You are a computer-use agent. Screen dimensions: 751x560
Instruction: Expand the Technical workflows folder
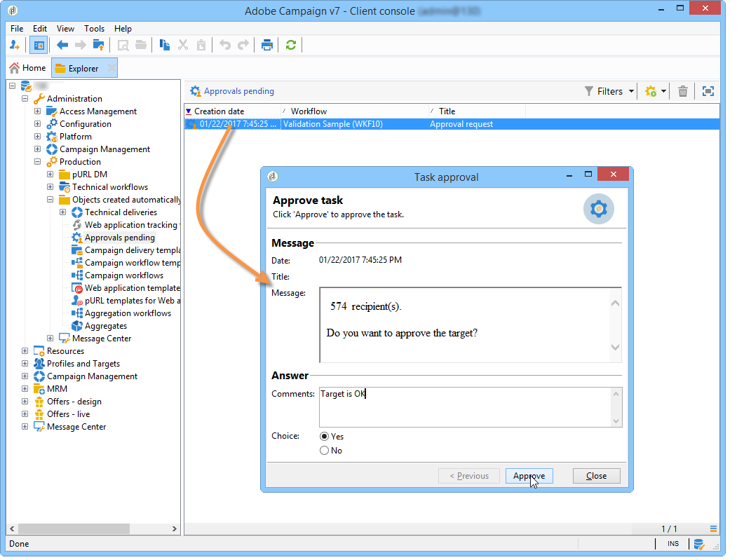tap(50, 186)
